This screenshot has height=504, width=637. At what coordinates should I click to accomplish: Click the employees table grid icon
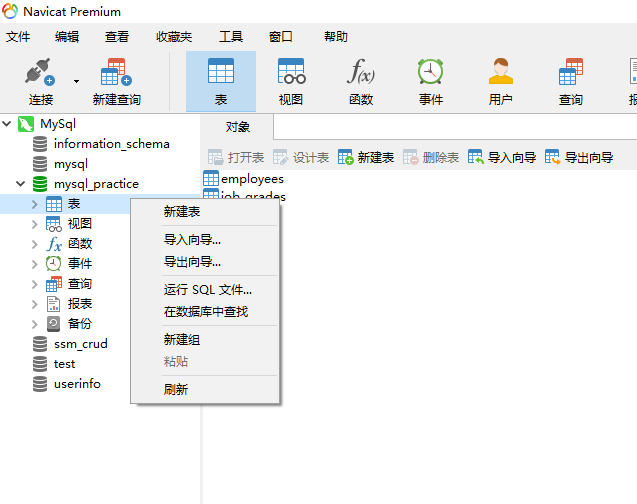(x=211, y=178)
